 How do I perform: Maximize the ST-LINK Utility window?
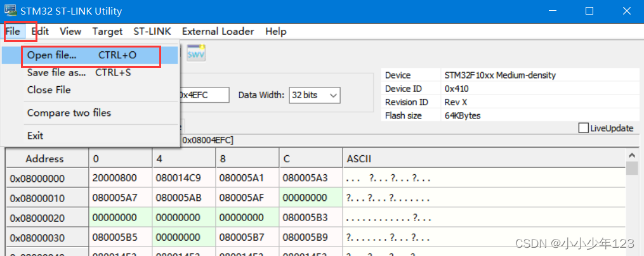[589, 11]
